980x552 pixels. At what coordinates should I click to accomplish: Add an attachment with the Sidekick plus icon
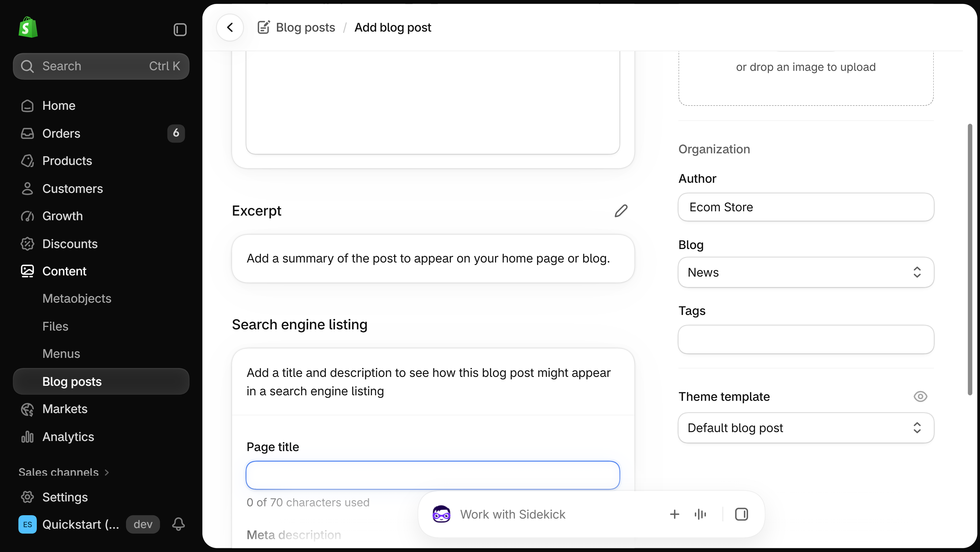(x=674, y=514)
